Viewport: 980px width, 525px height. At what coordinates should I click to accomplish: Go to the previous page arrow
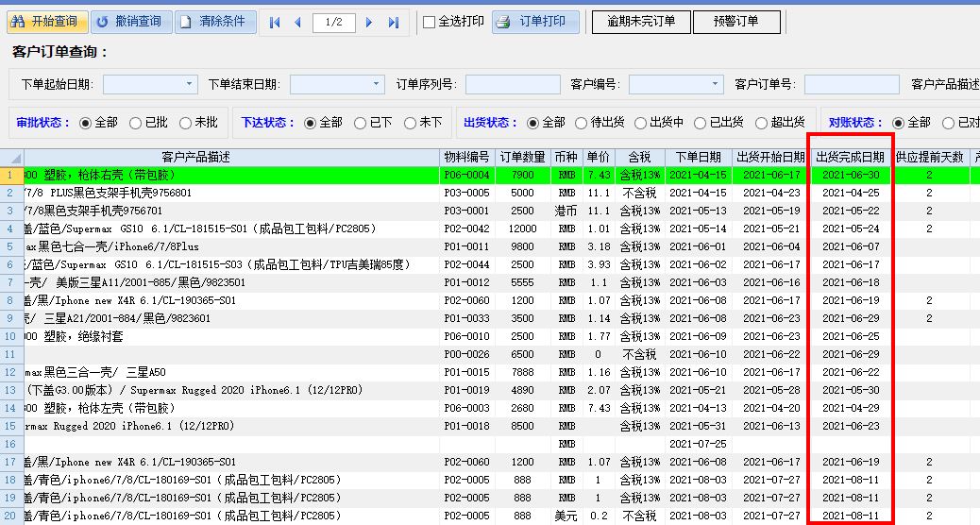click(x=297, y=23)
